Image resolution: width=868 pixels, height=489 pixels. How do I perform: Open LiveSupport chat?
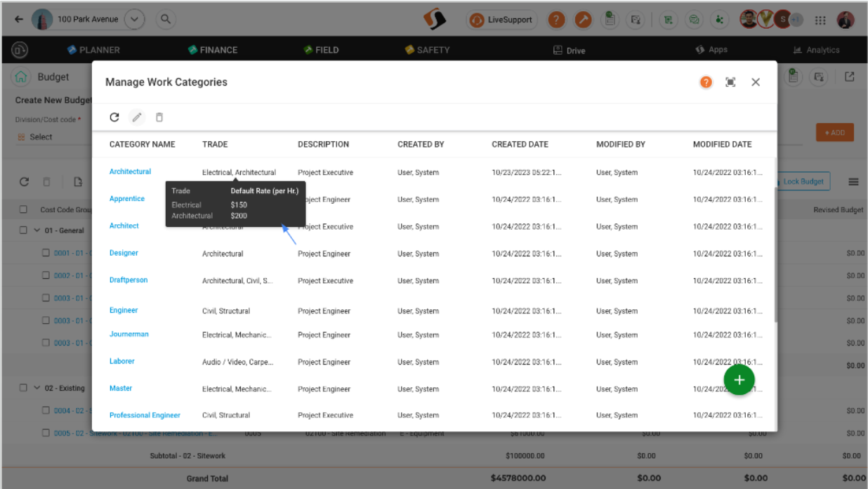click(x=502, y=20)
